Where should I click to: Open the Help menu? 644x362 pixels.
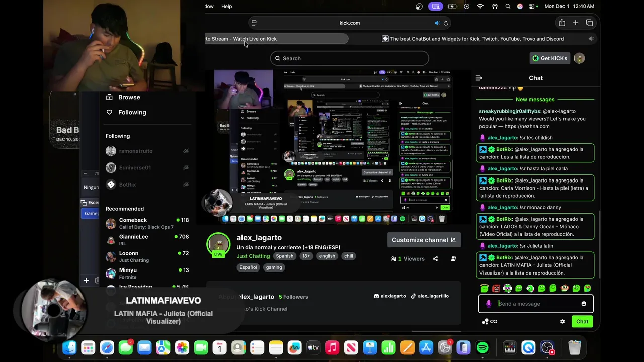click(x=227, y=6)
